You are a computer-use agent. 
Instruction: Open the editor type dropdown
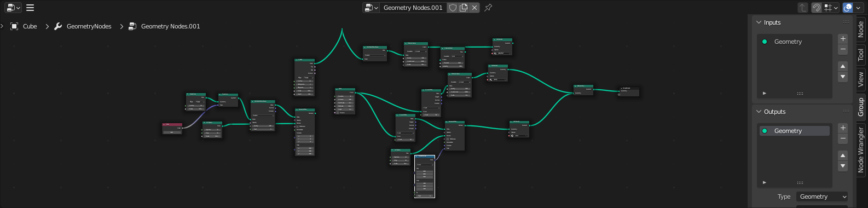[13, 8]
